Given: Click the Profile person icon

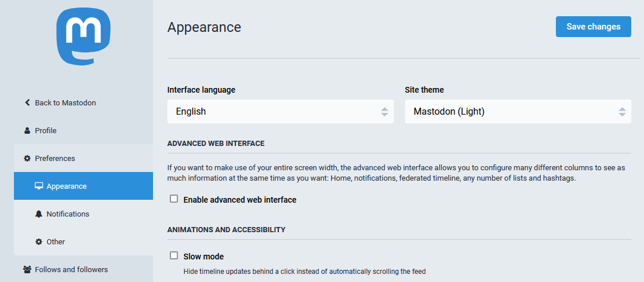Looking at the screenshot, I should [27, 130].
